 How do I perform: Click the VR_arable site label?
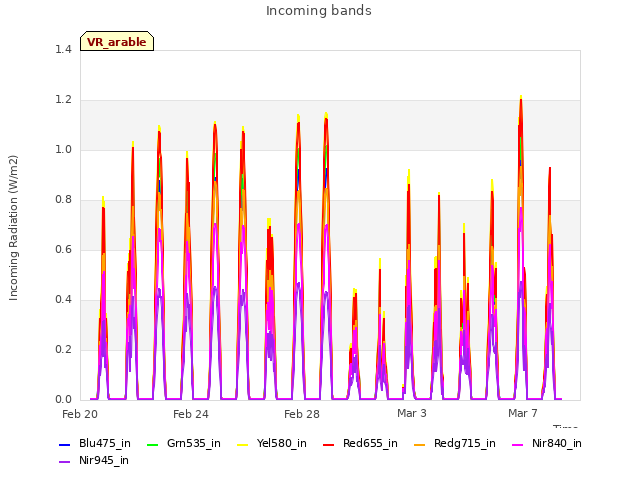point(117,42)
